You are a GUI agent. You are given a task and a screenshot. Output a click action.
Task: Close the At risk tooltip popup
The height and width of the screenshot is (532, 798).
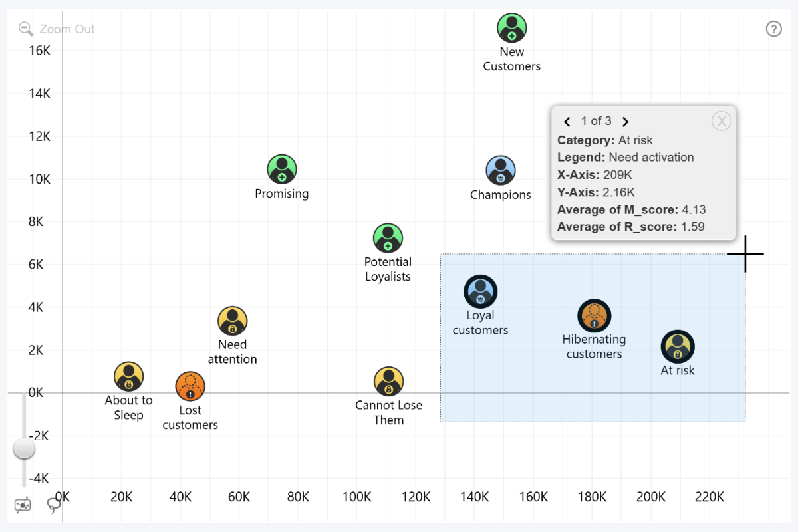coord(722,120)
